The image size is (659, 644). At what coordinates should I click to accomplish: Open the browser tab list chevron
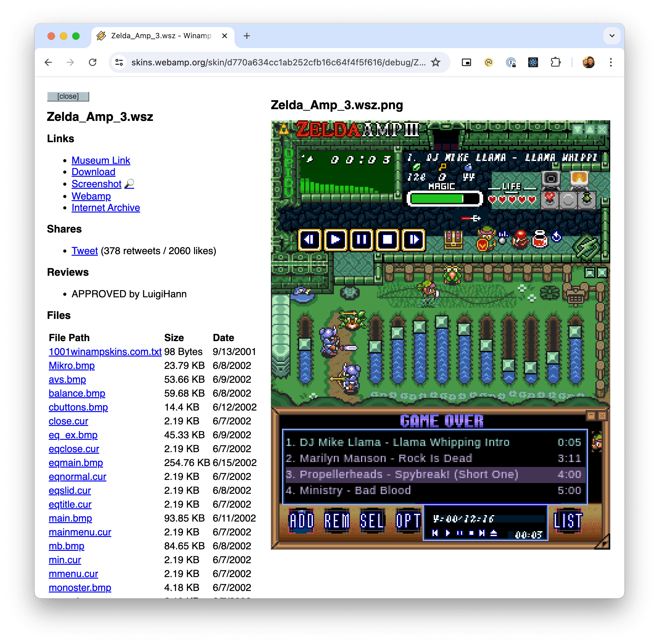coord(611,36)
